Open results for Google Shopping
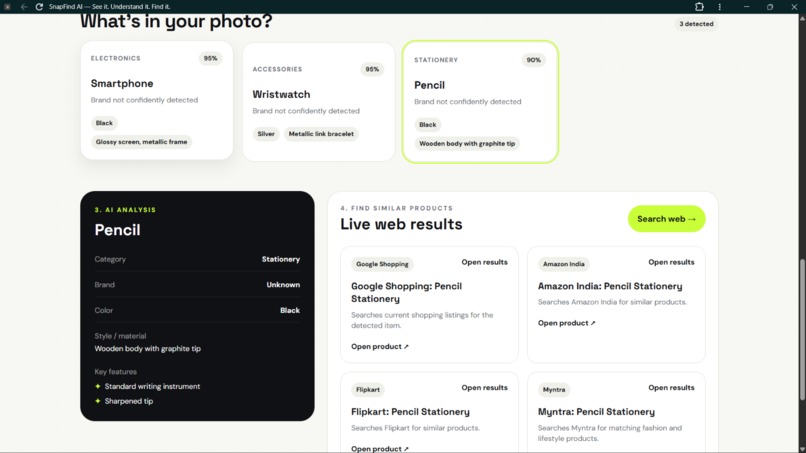The width and height of the screenshot is (806, 453). coord(484,262)
